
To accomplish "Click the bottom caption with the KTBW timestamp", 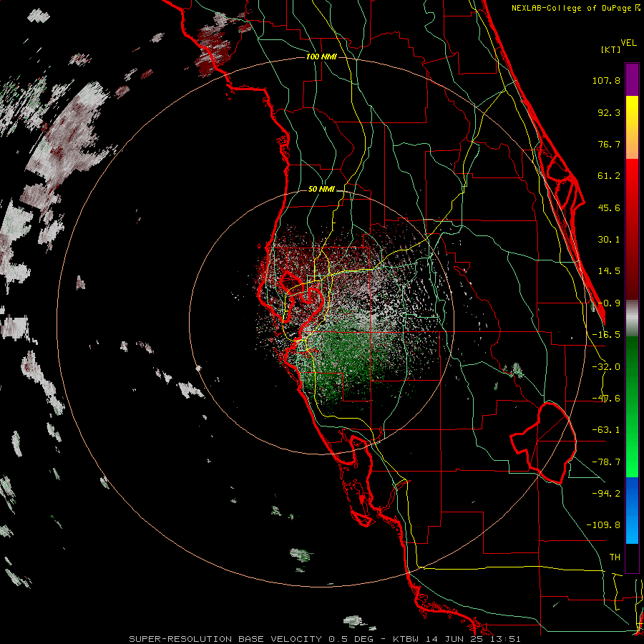I will pyautogui.click(x=325, y=639).
